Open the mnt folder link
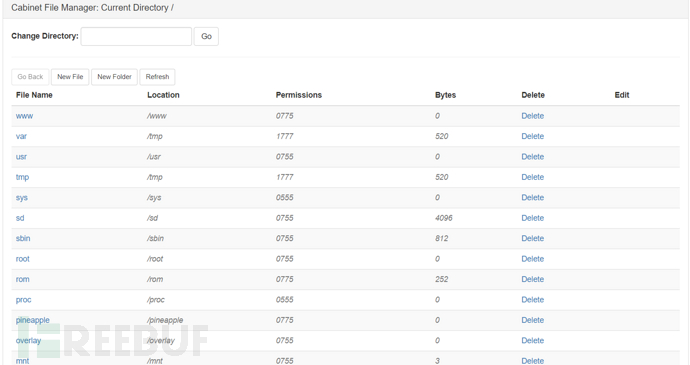This screenshot has width=690, height=365. pyautogui.click(x=22, y=361)
